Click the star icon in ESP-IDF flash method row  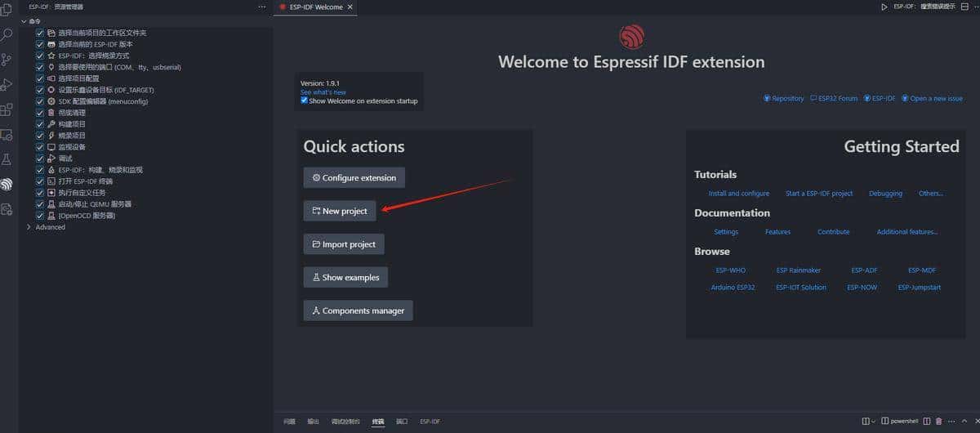coord(51,56)
